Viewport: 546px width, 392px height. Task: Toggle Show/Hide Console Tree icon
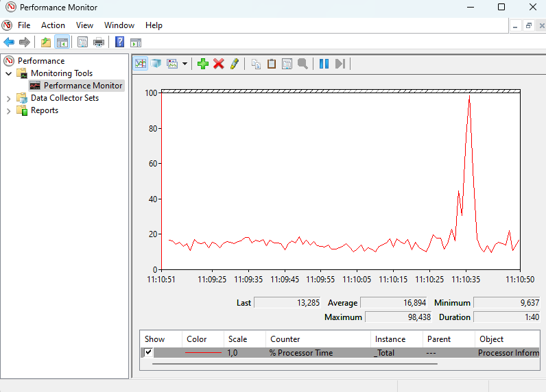tap(62, 42)
